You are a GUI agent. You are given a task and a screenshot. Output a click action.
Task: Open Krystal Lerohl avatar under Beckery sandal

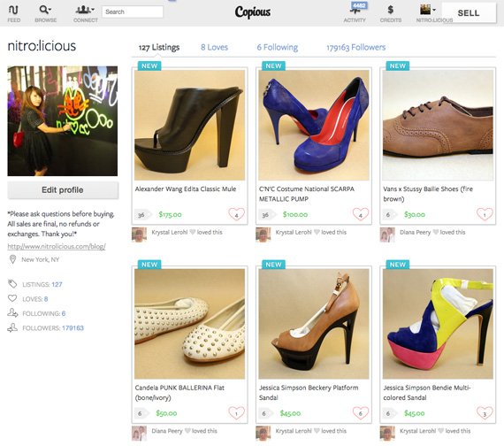(263, 433)
